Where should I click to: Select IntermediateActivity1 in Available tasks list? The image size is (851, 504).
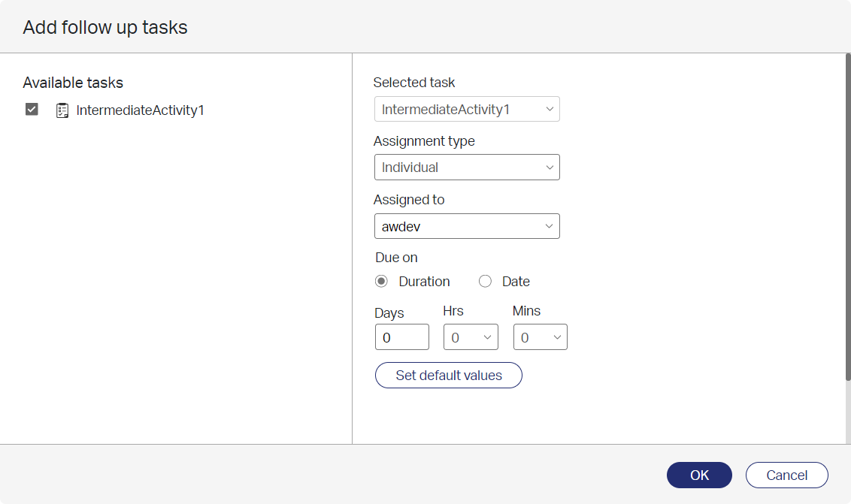click(x=140, y=110)
